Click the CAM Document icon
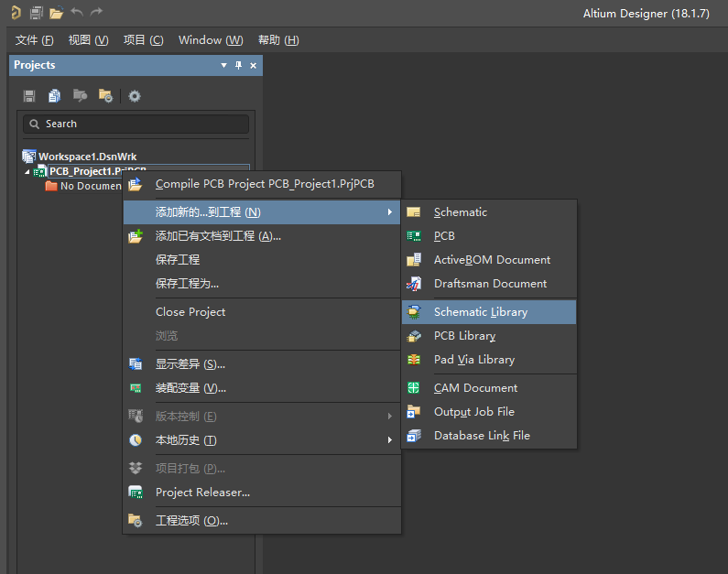The image size is (728, 574). (413, 388)
